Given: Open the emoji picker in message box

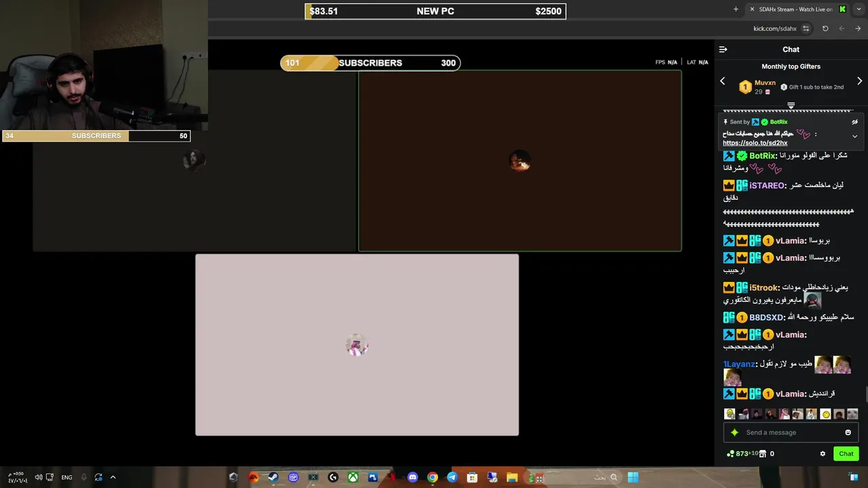Looking at the screenshot, I should (848, 432).
